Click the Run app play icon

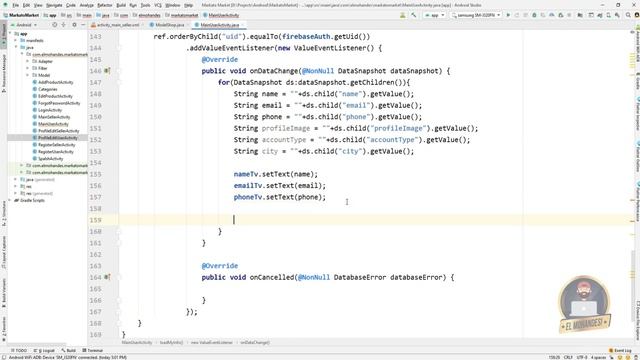[508, 15]
